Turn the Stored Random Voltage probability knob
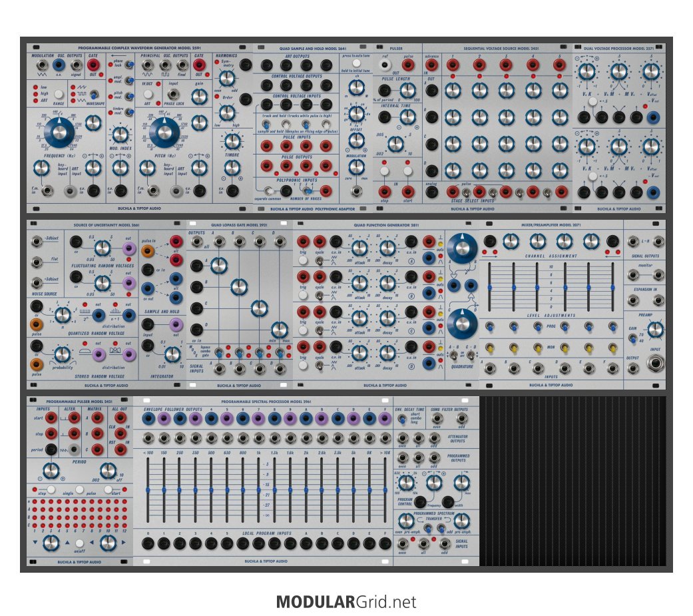This screenshot has width=693, height=616. click(63, 354)
